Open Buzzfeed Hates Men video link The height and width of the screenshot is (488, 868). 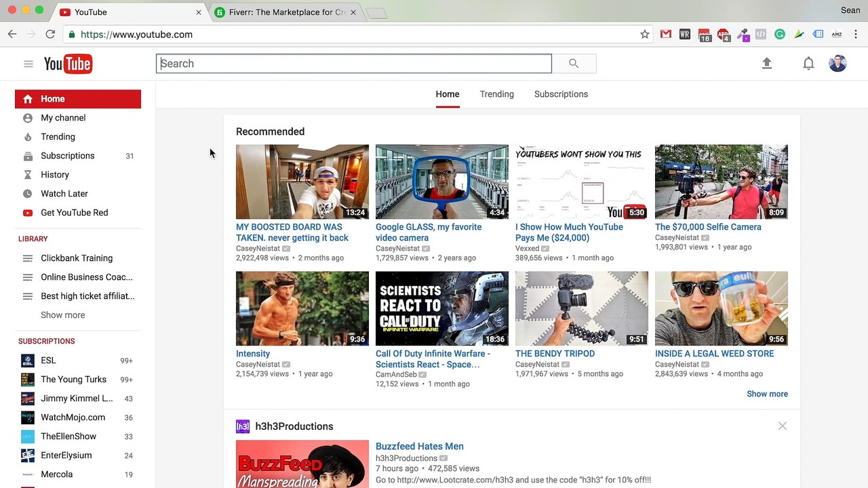tap(420, 447)
